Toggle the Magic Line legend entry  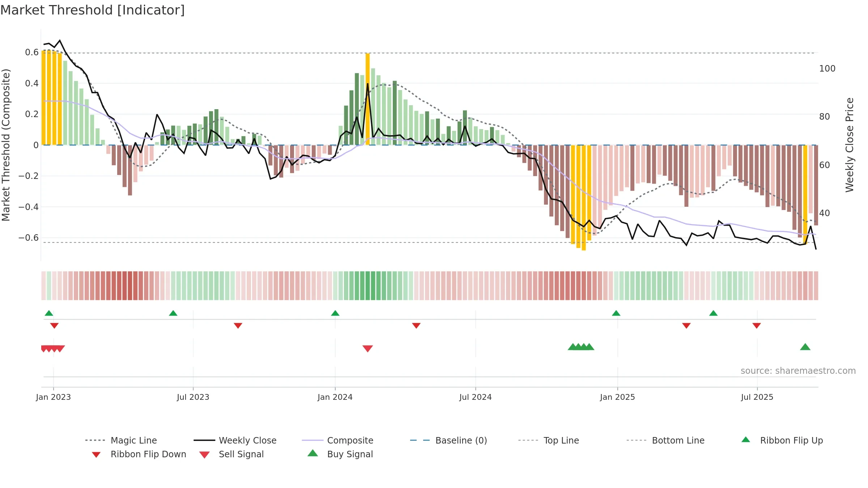click(121, 440)
